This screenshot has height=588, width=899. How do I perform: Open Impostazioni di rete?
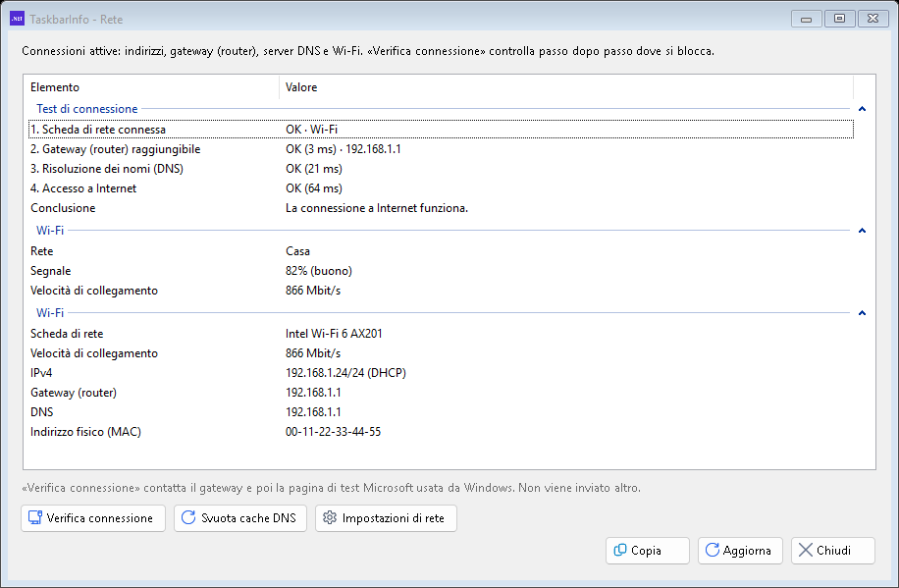[386, 518]
